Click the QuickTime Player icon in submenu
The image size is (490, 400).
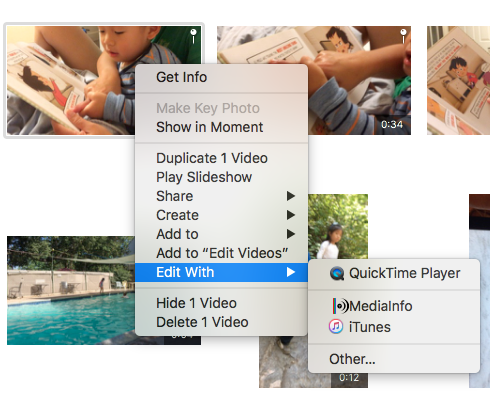click(337, 273)
